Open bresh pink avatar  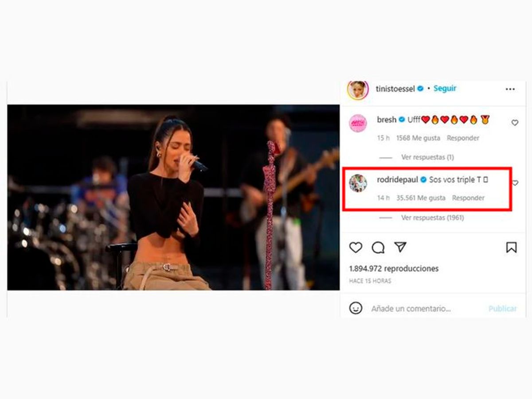point(358,123)
